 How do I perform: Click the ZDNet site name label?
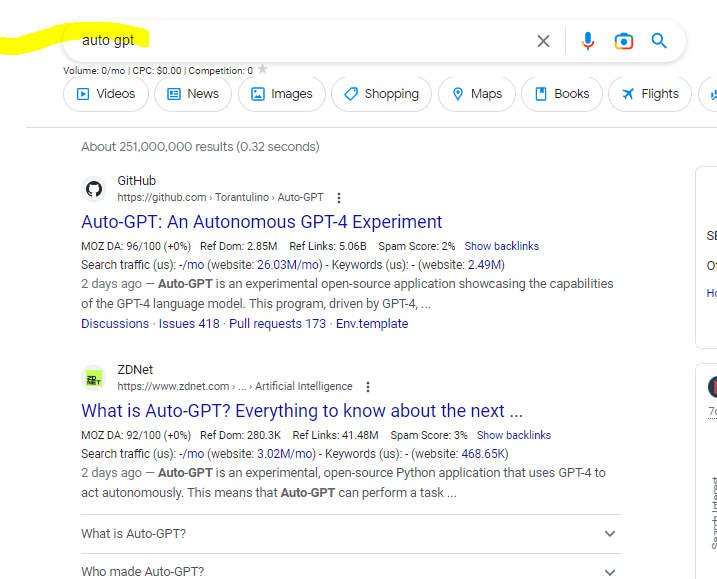point(135,370)
